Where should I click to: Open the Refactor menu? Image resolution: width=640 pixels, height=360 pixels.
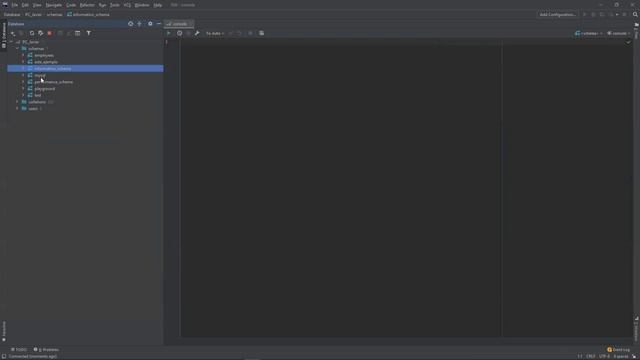tap(87, 5)
